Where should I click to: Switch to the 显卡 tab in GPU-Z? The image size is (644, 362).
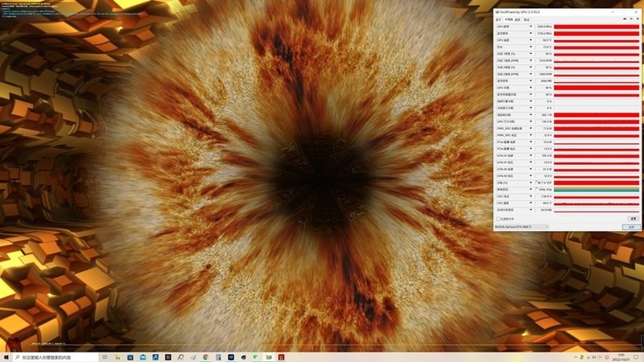click(x=498, y=19)
